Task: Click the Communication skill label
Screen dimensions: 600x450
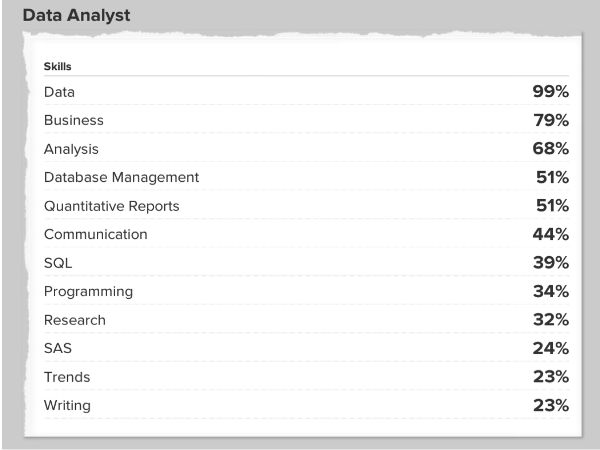Action: click(95, 234)
